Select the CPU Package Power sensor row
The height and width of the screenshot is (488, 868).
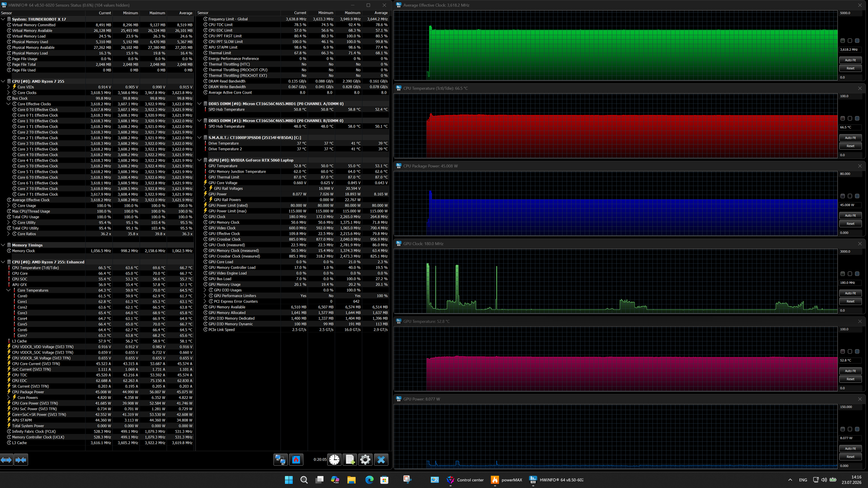[97, 392]
